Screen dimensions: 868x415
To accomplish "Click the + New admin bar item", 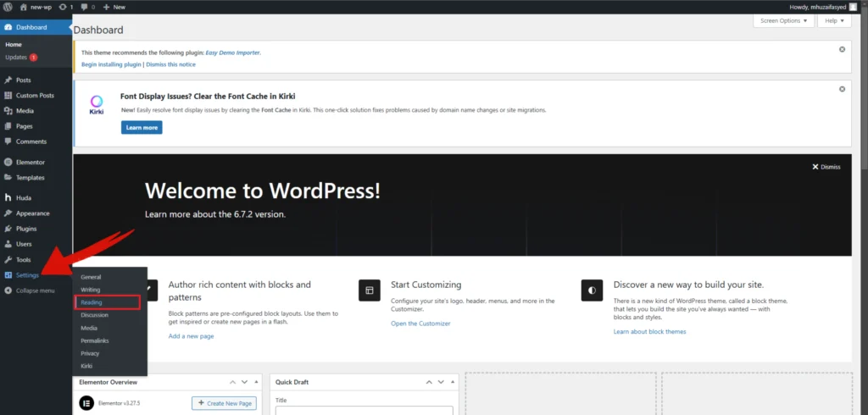I will click(x=114, y=7).
